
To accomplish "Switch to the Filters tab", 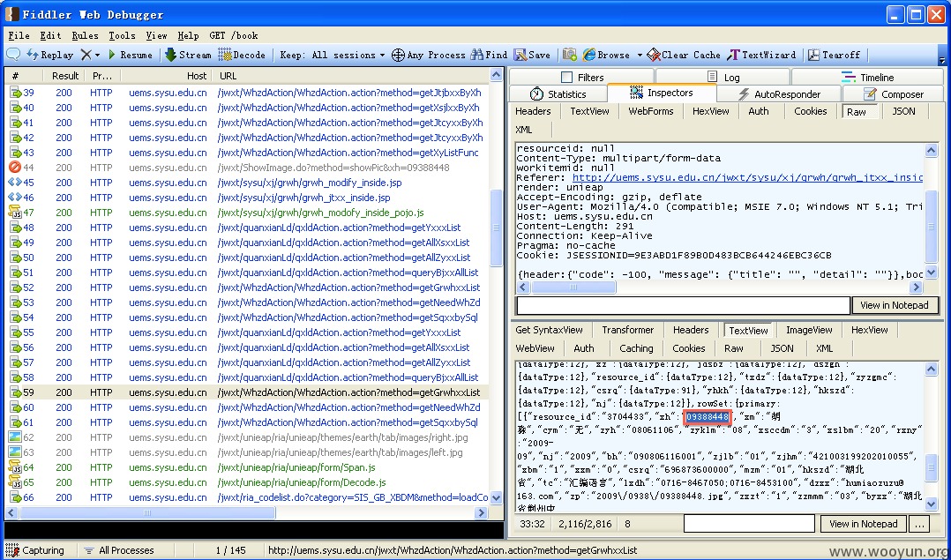I will tap(582, 78).
